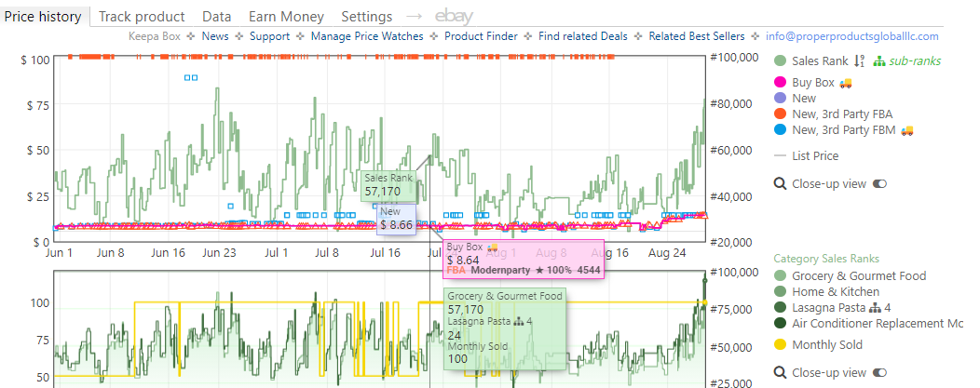Toggle Sales Rank series via its green dot
The height and width of the screenshot is (388, 980).
(780, 61)
